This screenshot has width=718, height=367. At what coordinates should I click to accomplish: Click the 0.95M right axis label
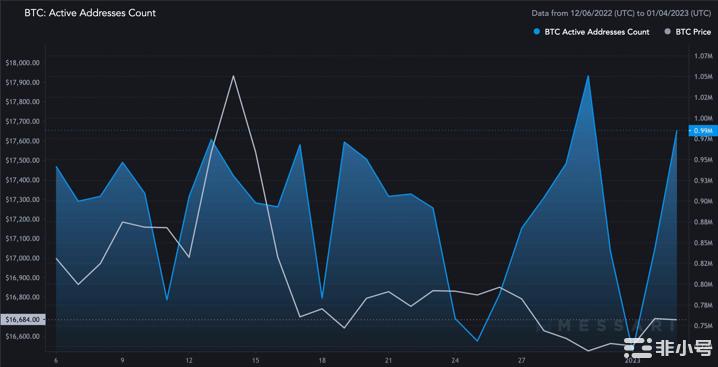[702, 159]
